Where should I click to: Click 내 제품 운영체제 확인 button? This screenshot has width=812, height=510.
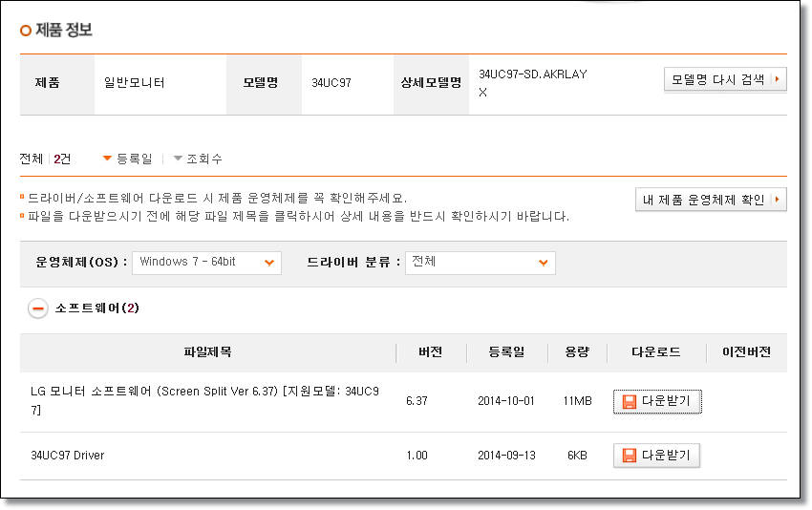point(711,200)
